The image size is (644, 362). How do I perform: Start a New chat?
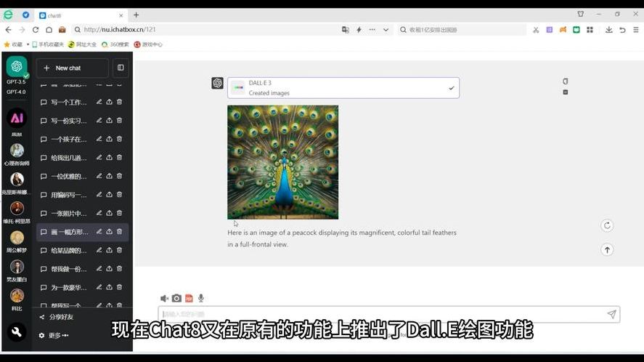(x=73, y=68)
